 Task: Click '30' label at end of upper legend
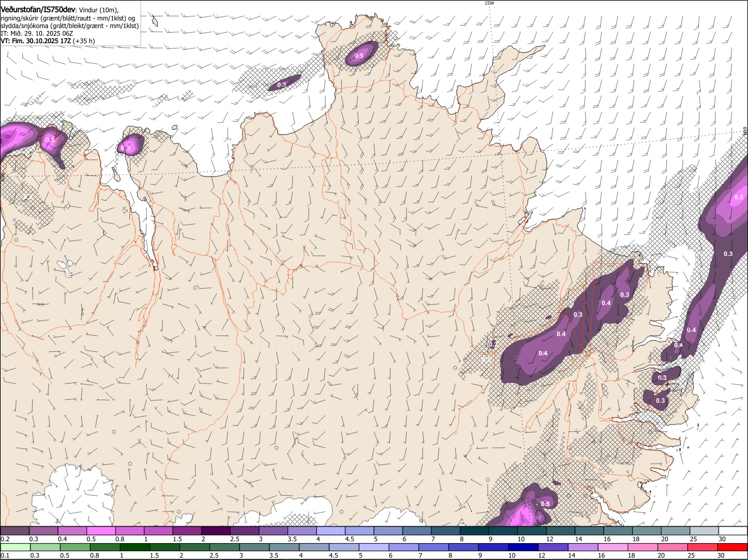pyautogui.click(x=722, y=539)
